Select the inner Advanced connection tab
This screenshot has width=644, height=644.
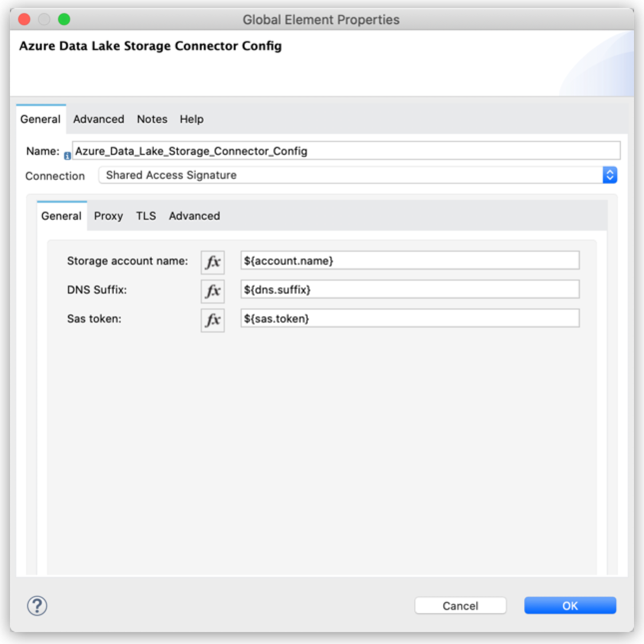click(194, 216)
